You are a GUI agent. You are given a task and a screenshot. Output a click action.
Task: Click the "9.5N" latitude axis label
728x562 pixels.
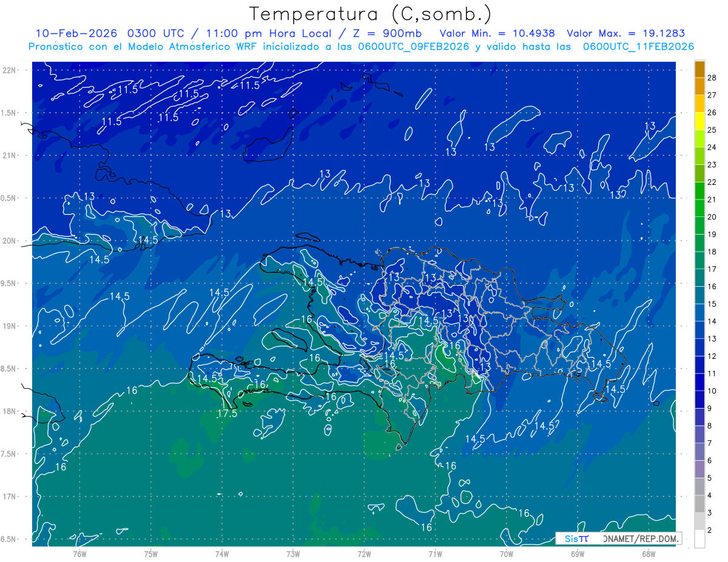[x=8, y=283]
